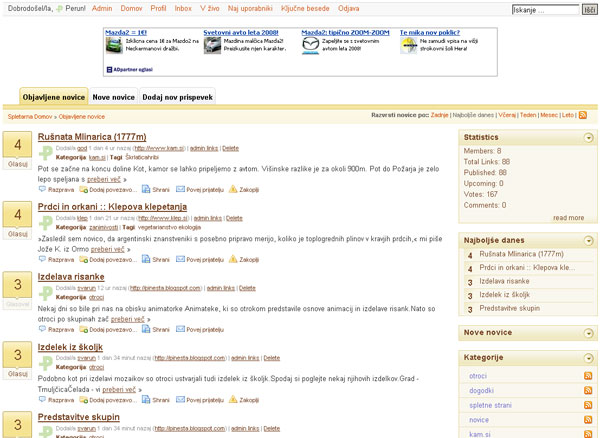600x438 pixels.
Task: Save Izdelek iz školjk with Shrani
Action: [156, 400]
